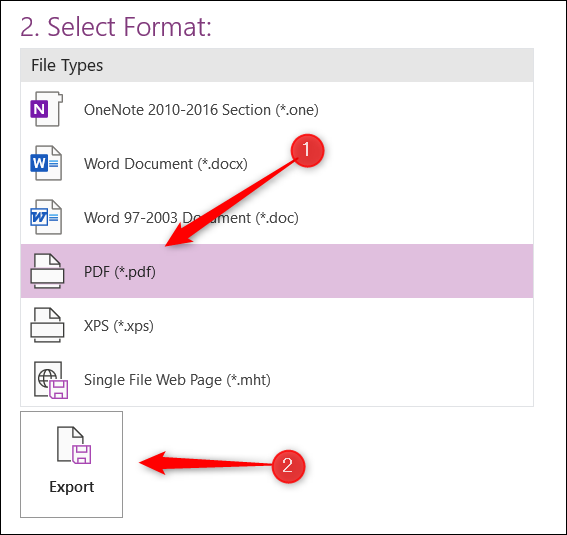This screenshot has height=535, width=567.
Task: Select OneNote 2010-2016 Section (*.one) format
Action: 201,110
